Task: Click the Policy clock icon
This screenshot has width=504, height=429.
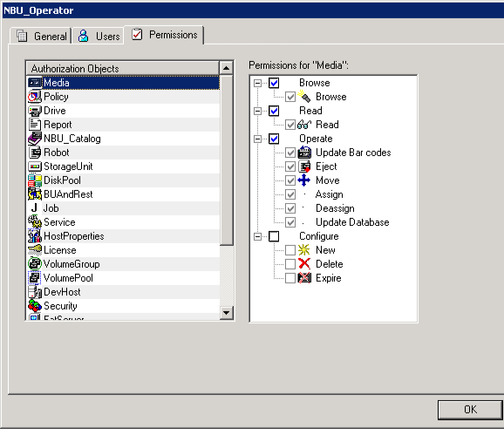Action: tap(34, 97)
